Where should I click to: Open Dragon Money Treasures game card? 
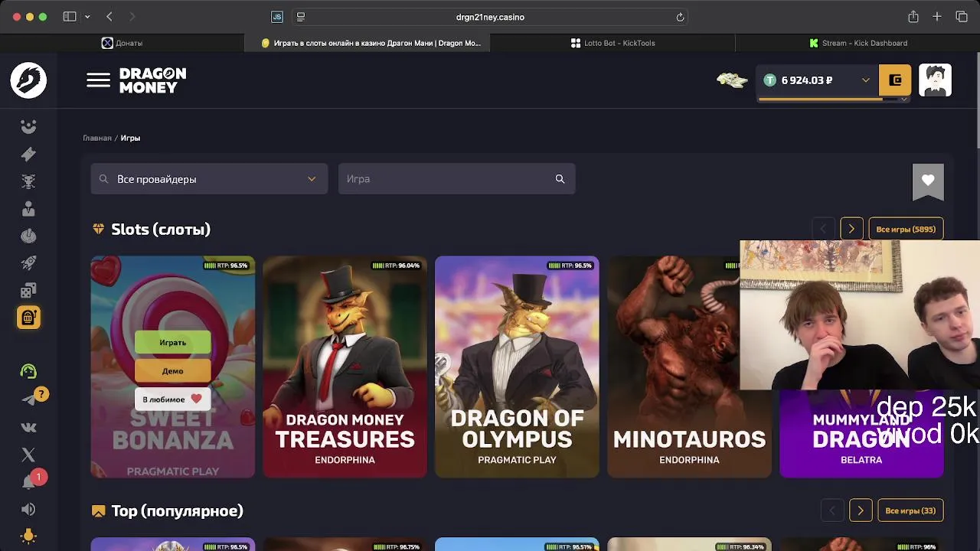tap(345, 367)
